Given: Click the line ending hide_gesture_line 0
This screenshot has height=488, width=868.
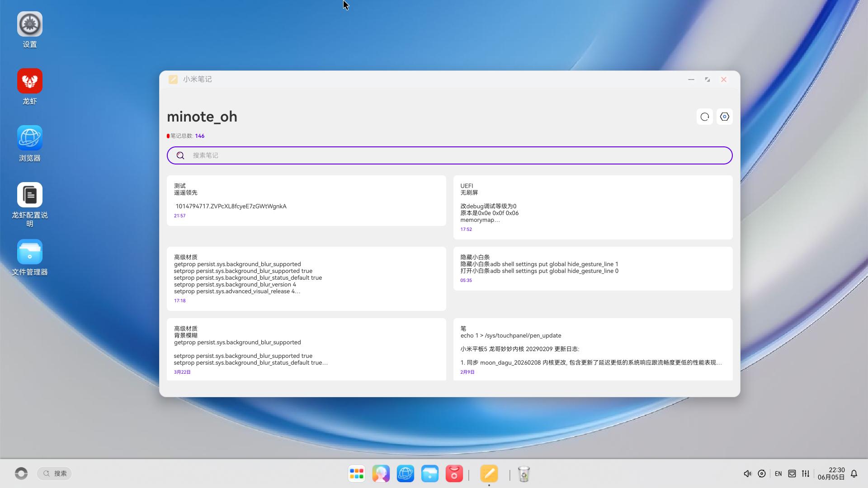Looking at the screenshot, I should [x=539, y=271].
